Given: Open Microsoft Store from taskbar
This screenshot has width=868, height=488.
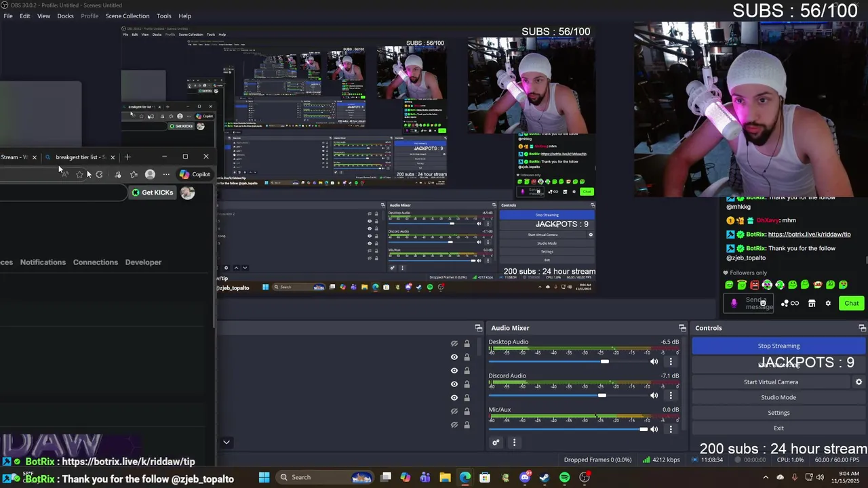Looking at the screenshot, I should click(485, 477).
